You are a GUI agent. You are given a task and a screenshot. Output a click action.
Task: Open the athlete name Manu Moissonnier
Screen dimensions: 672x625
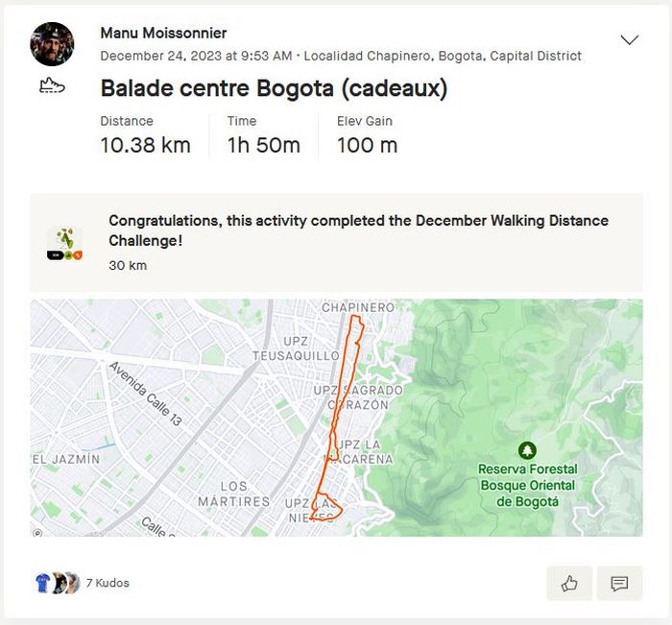click(x=163, y=34)
